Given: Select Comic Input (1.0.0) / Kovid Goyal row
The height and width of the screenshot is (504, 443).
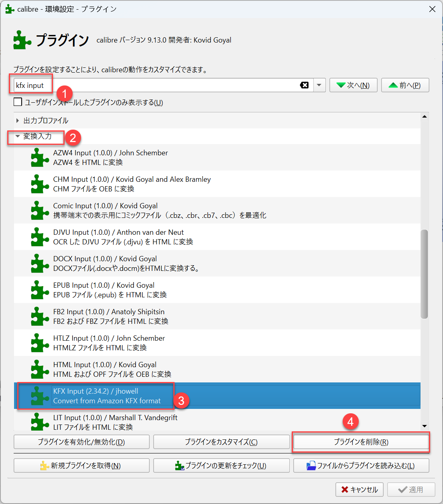Looking at the screenshot, I should pos(217,210).
